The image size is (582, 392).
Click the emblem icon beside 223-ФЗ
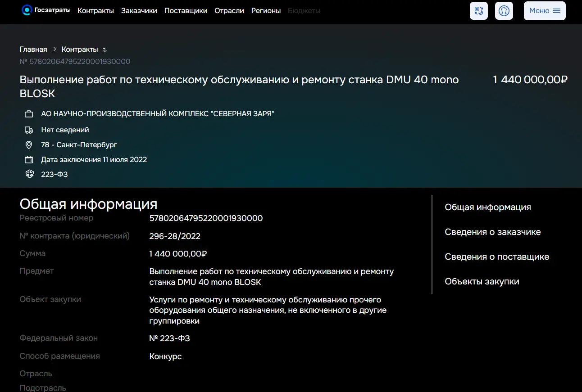click(x=29, y=174)
